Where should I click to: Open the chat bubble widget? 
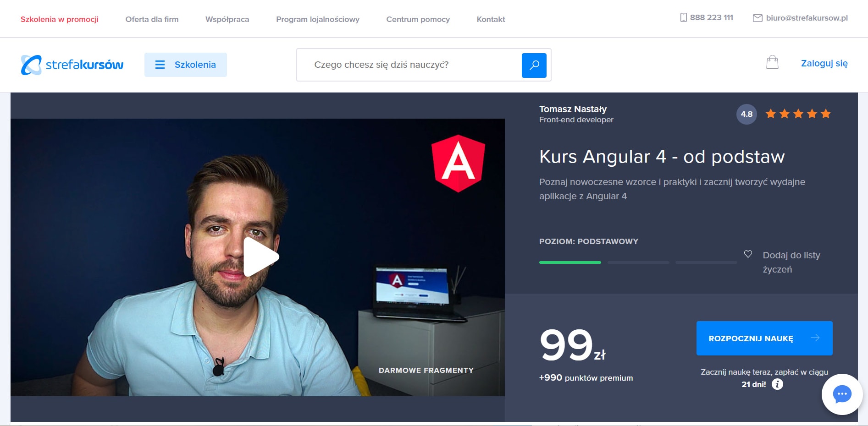coord(842,394)
